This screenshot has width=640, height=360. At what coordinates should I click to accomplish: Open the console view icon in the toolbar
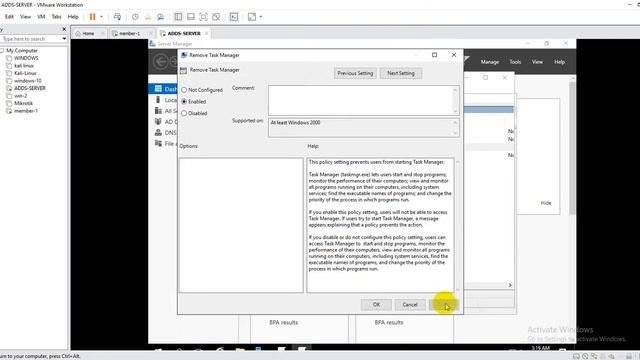[x=233, y=17]
